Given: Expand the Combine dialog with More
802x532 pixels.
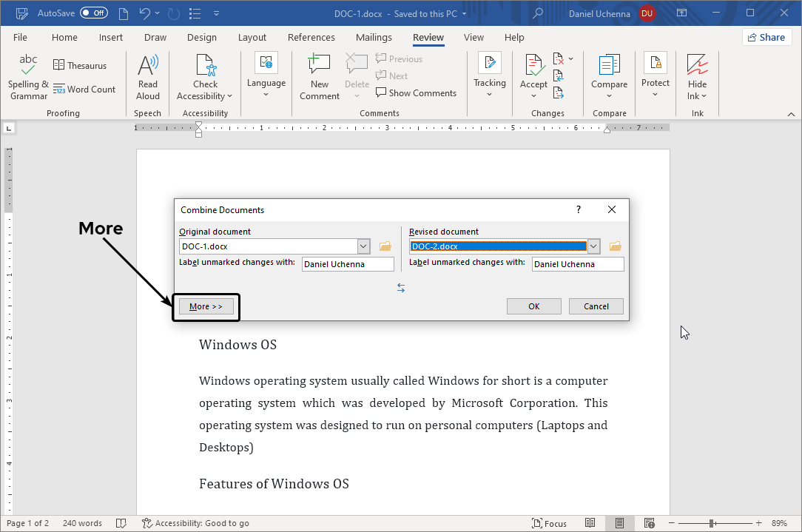Looking at the screenshot, I should [206, 306].
